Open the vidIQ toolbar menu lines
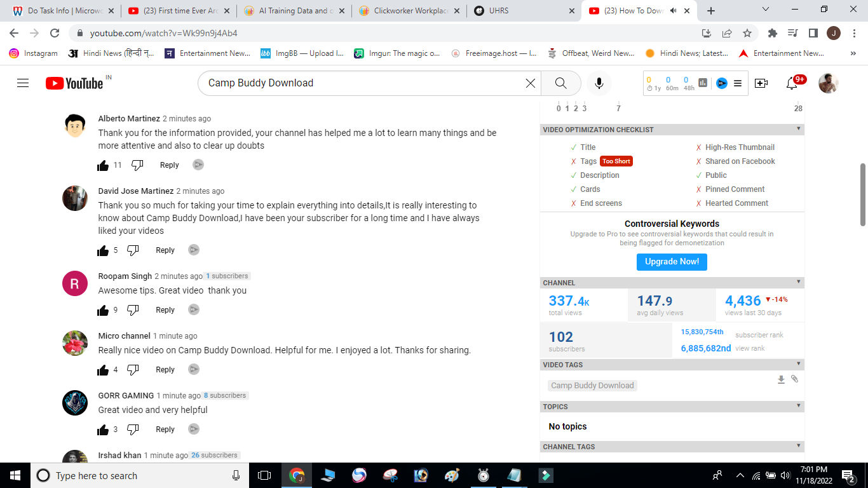The height and width of the screenshot is (488, 868). (738, 83)
